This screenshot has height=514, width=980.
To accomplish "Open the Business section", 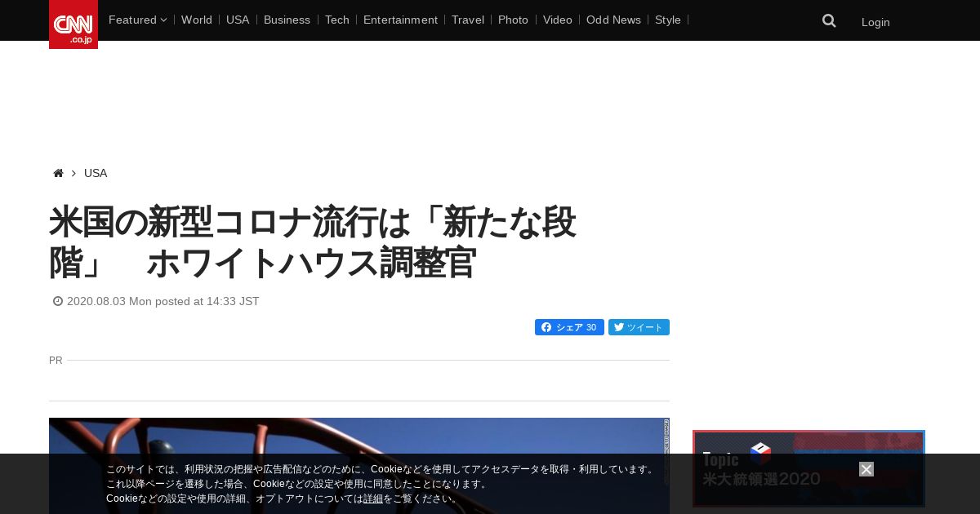I will point(287,20).
